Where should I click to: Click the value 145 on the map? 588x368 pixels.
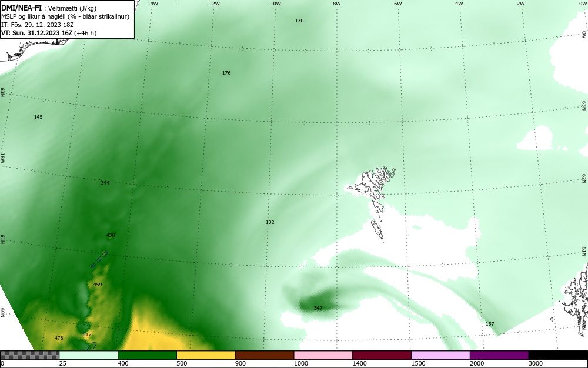pyautogui.click(x=38, y=117)
